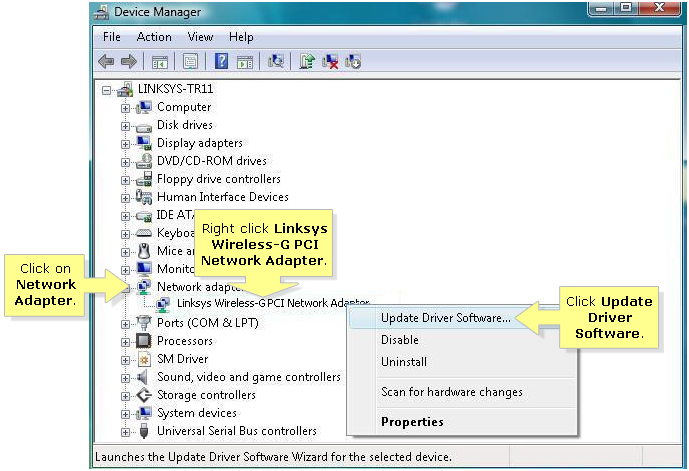
Task: Select the Storage controllers label
Action: point(207,395)
